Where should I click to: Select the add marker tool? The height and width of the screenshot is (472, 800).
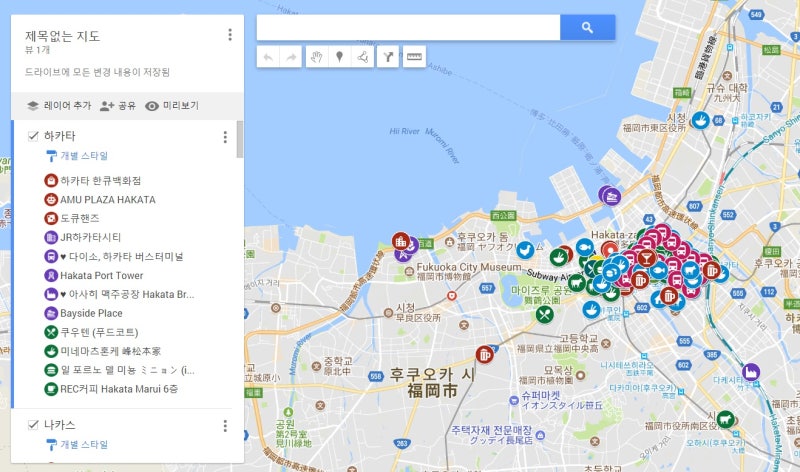tap(340, 57)
